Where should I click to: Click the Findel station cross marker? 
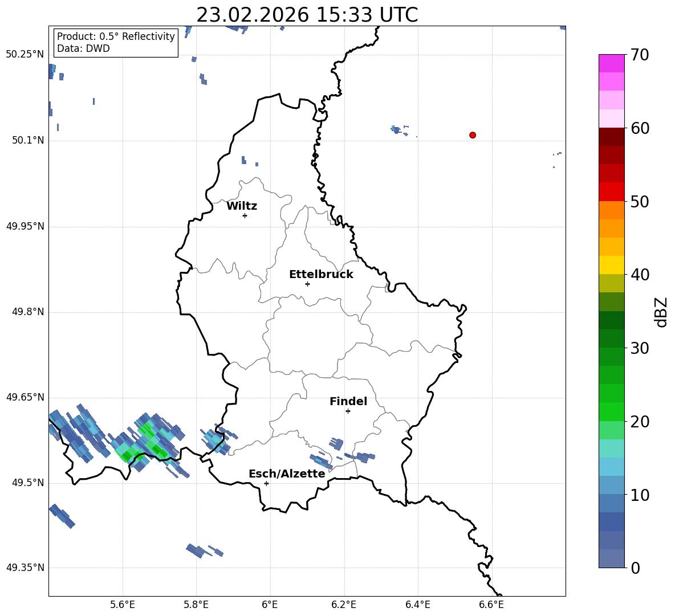348,411
